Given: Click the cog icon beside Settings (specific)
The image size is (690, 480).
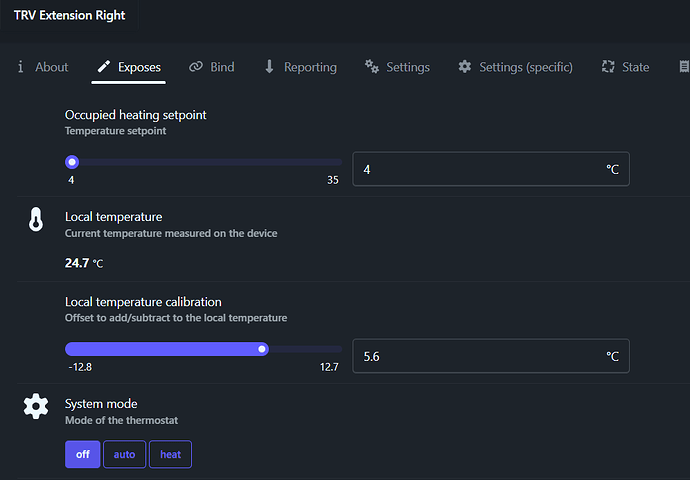Looking at the screenshot, I should click(x=465, y=67).
